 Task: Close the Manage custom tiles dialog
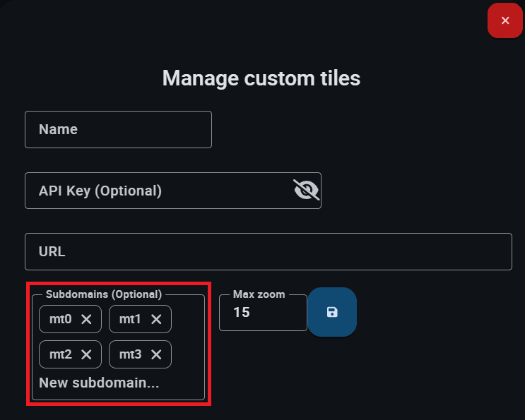click(x=505, y=20)
